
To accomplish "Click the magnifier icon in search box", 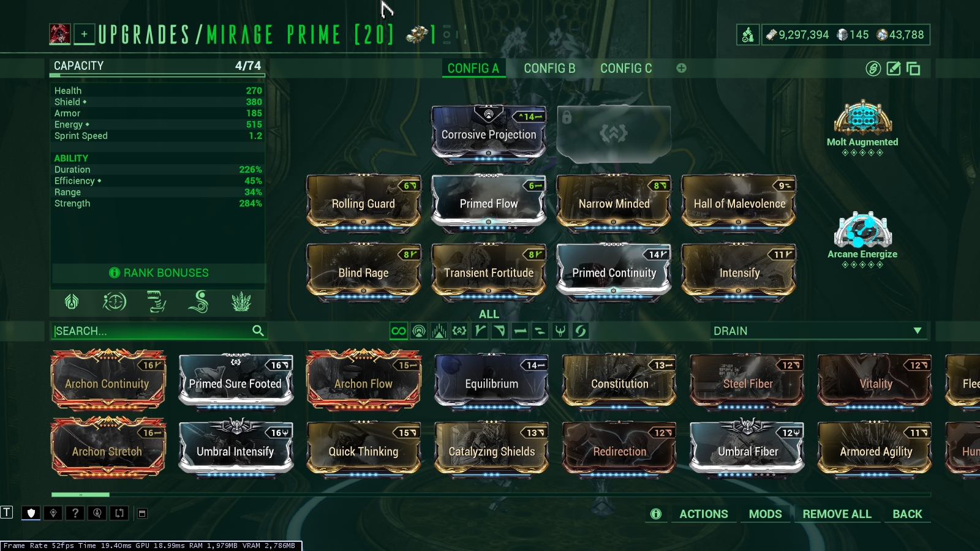I will click(258, 331).
